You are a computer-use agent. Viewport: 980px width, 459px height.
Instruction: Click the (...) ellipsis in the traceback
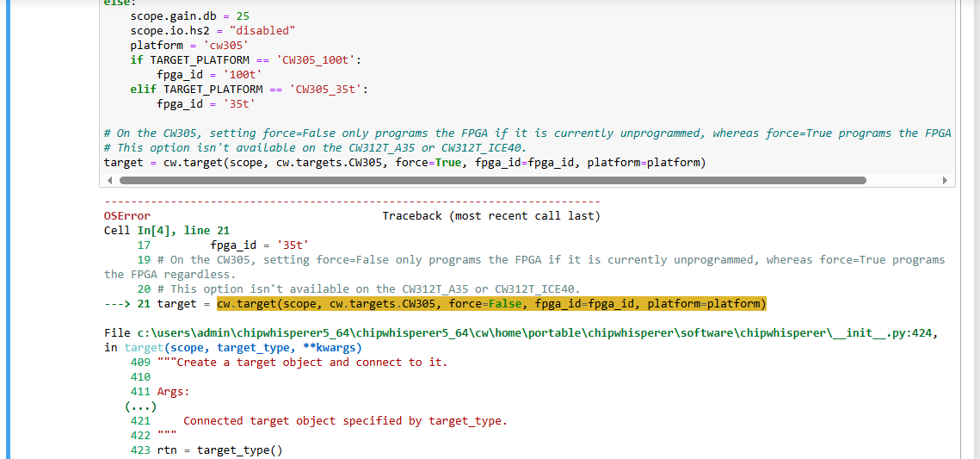pos(140,406)
